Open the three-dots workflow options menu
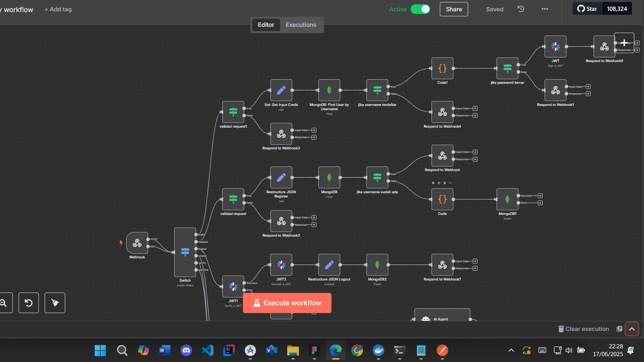 coord(545,9)
